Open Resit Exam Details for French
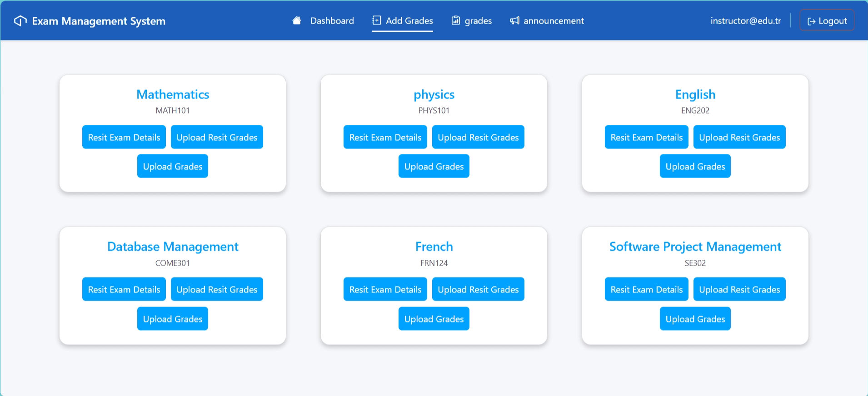868x396 pixels. point(385,289)
